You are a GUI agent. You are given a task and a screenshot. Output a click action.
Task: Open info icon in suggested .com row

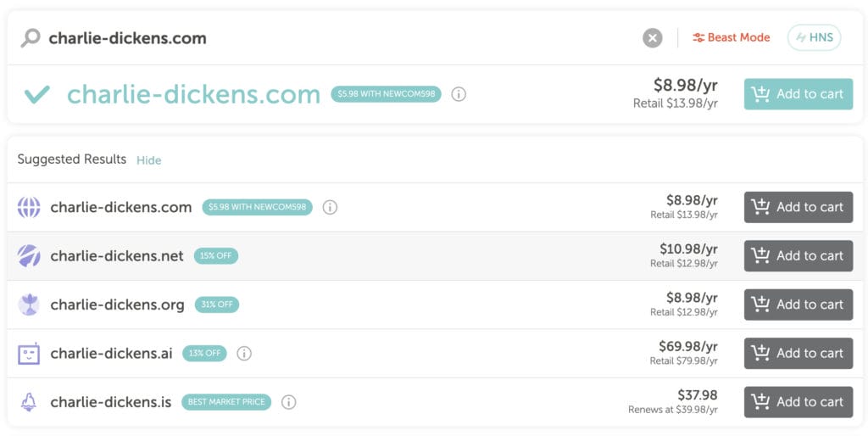tap(330, 207)
